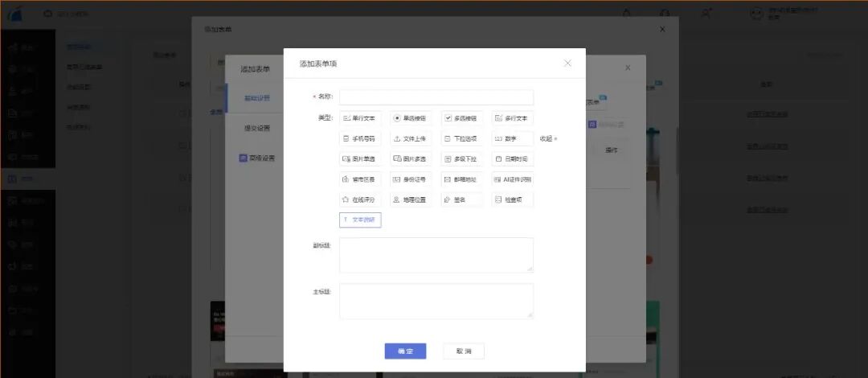Pick the 图片单选 field type

(360, 159)
